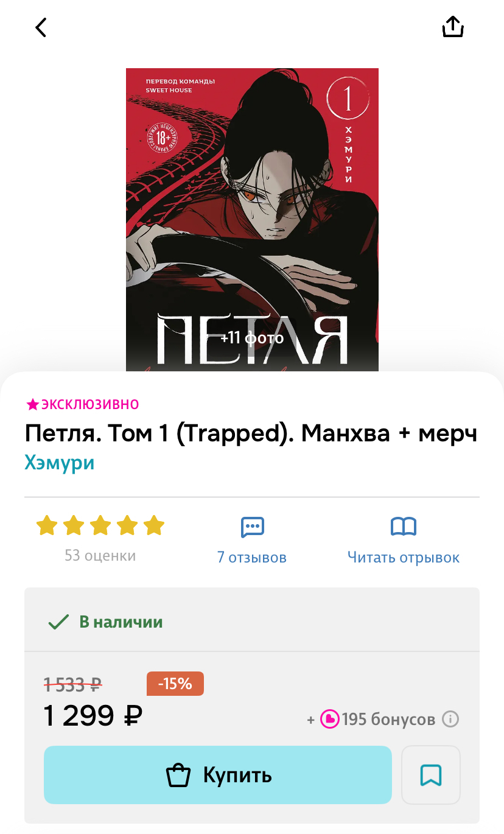Click the green availability checkmark icon
This screenshot has height=834, width=504.
point(58,622)
